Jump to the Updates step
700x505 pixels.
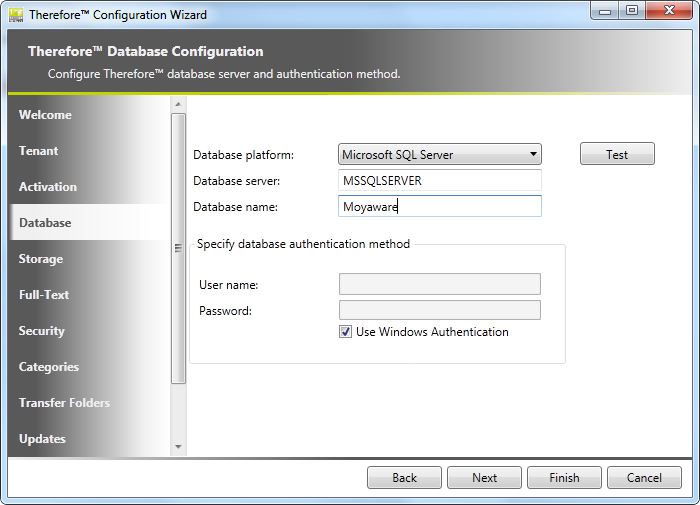(42, 439)
